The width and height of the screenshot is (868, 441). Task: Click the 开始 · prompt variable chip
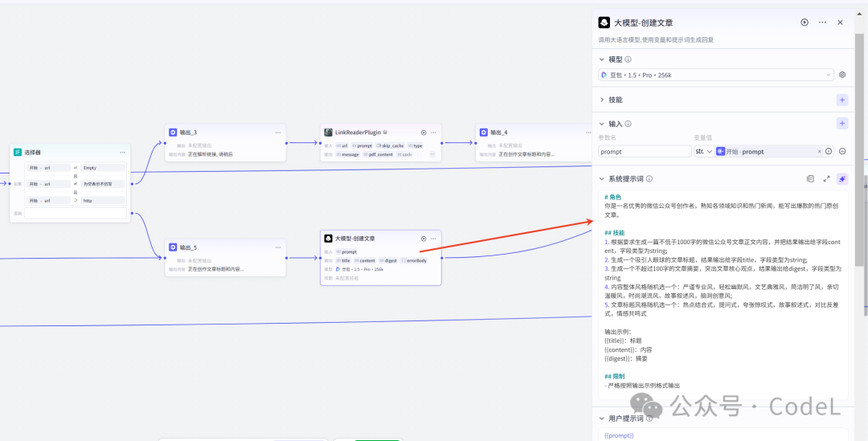click(x=769, y=151)
